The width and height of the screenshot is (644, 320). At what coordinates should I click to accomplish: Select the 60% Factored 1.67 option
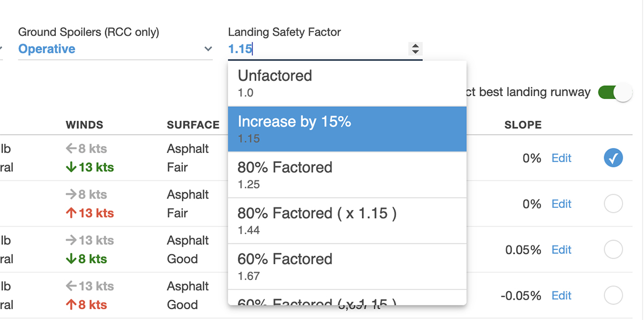click(347, 267)
